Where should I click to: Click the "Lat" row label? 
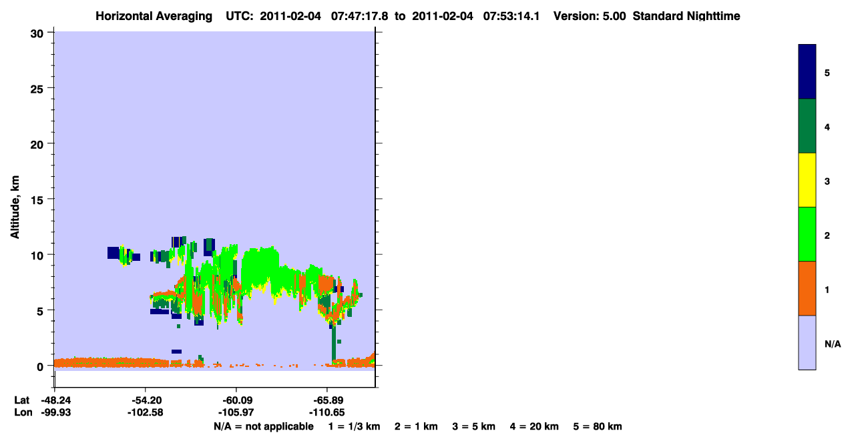click(21, 400)
